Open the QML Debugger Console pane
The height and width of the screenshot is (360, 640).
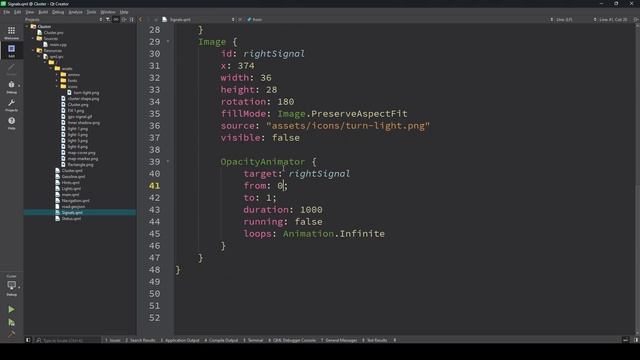tap(292, 340)
